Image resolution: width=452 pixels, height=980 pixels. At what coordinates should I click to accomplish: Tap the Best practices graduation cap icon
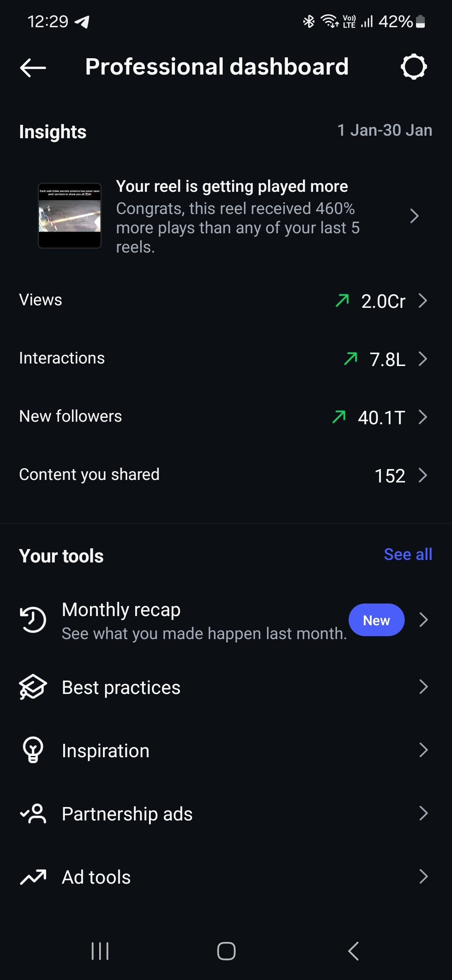coord(33,687)
